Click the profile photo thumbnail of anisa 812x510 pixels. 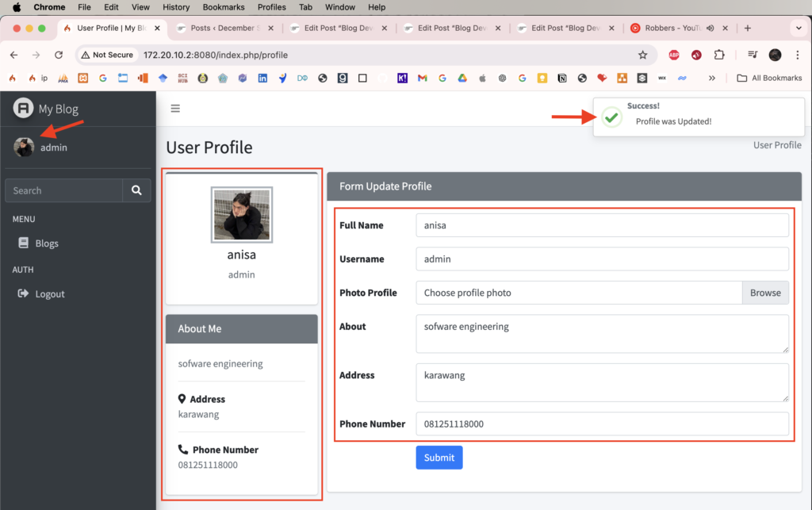242,215
